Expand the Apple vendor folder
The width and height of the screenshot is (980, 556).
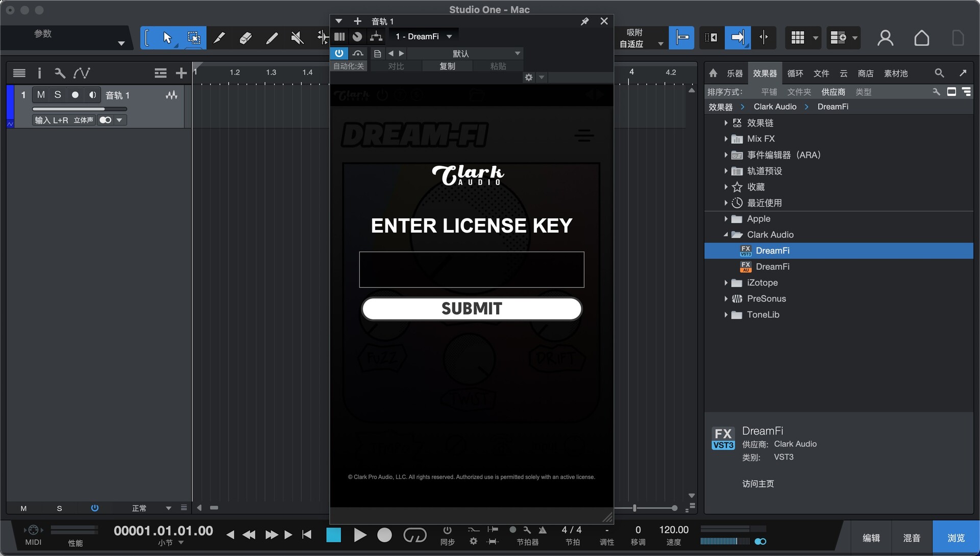725,219
